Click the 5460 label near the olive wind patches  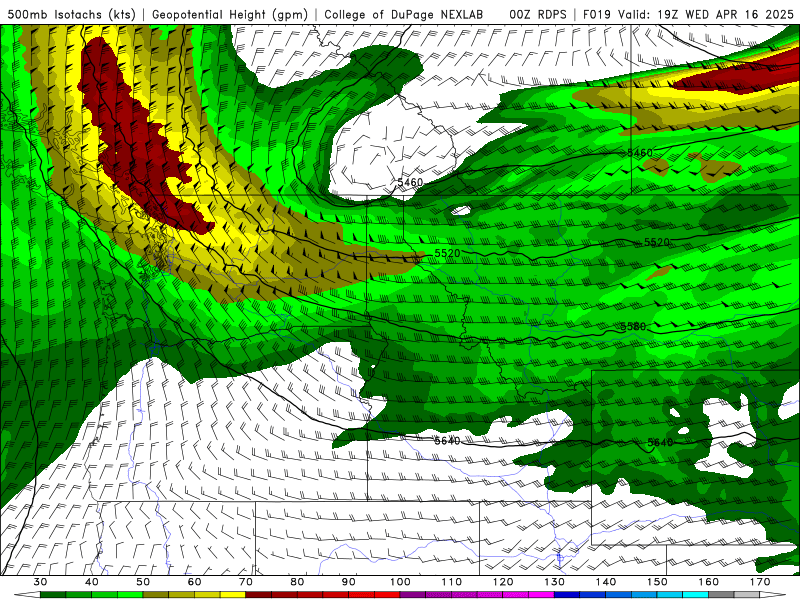tap(639, 153)
